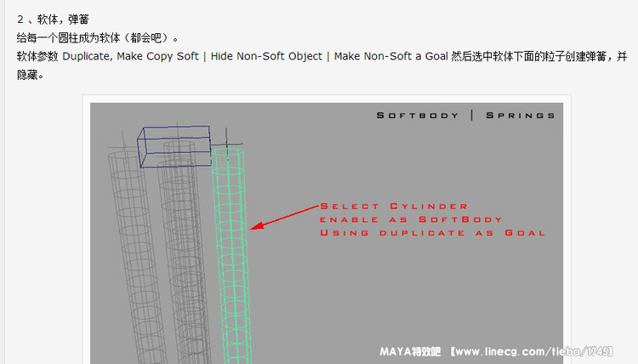Screen dimensions: 638x364
Task: Click the line '给每一个圆柱成为软体（都会吧）。'
Action: click(x=98, y=37)
